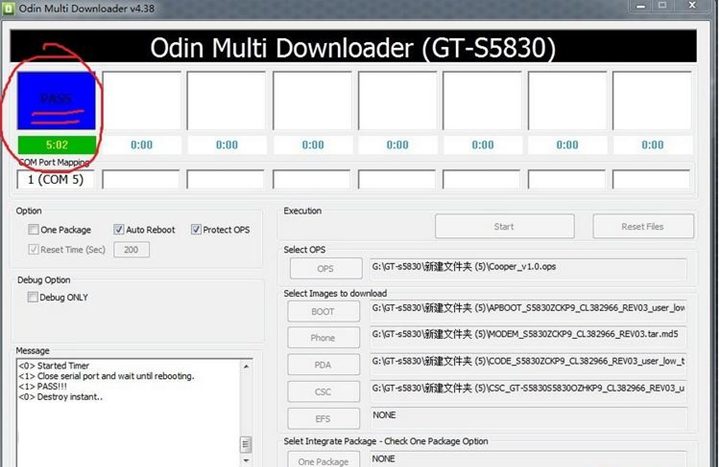Click the green 5:02 timer bar
The image size is (719, 467).
tap(57, 145)
